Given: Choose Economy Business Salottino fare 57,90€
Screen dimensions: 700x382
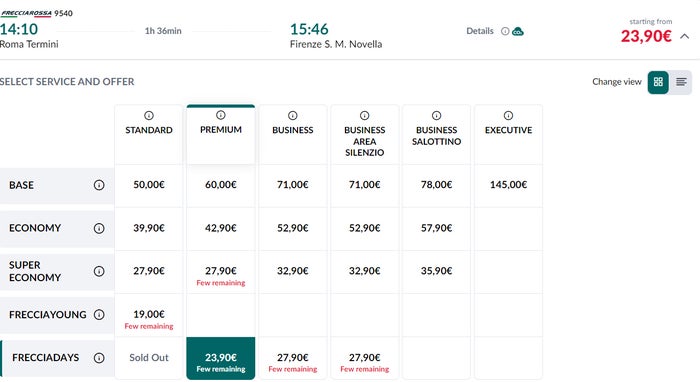Looking at the screenshot, I should click(x=436, y=228).
